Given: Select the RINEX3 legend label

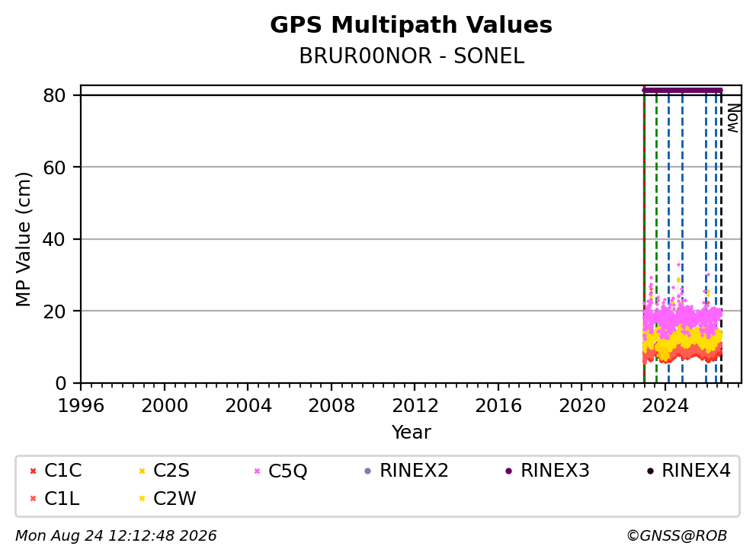Looking at the screenshot, I should (x=555, y=471).
